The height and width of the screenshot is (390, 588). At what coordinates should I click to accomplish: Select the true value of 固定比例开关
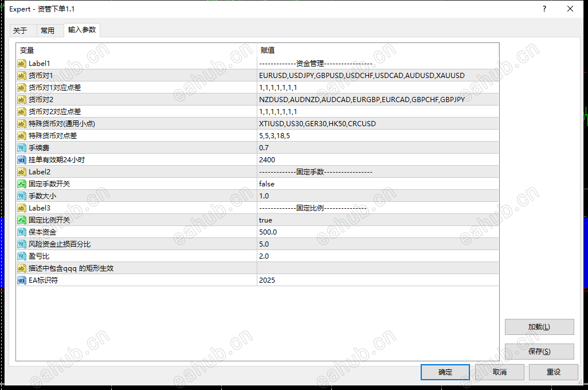tap(378, 220)
